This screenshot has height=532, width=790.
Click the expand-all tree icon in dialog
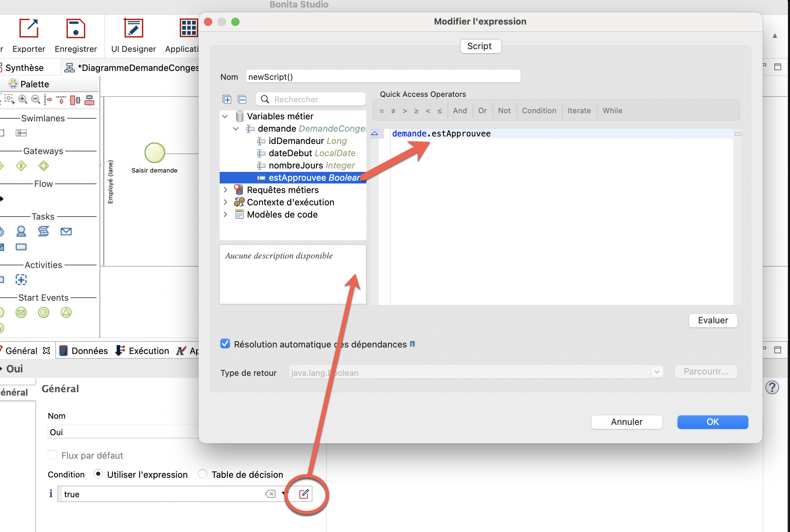227,99
